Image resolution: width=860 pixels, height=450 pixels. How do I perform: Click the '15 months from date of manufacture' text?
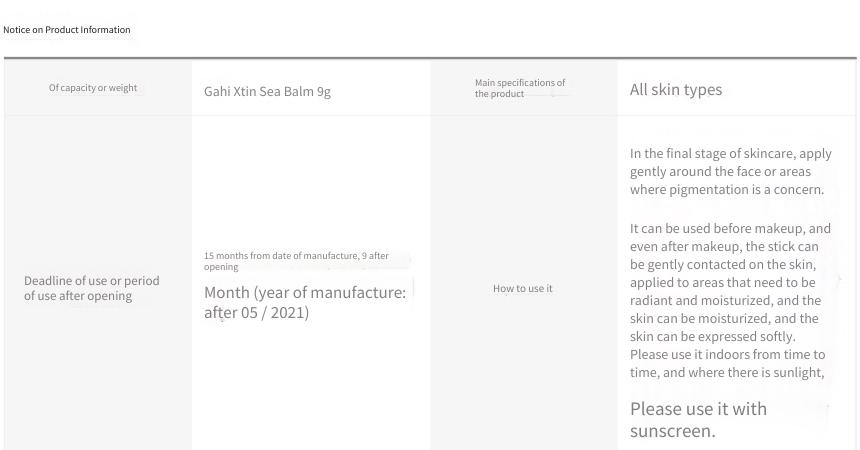click(281, 256)
